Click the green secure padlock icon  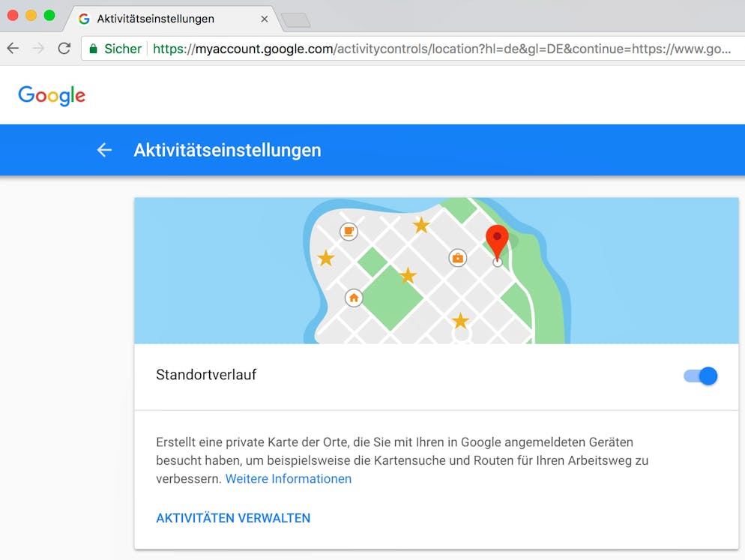point(94,49)
